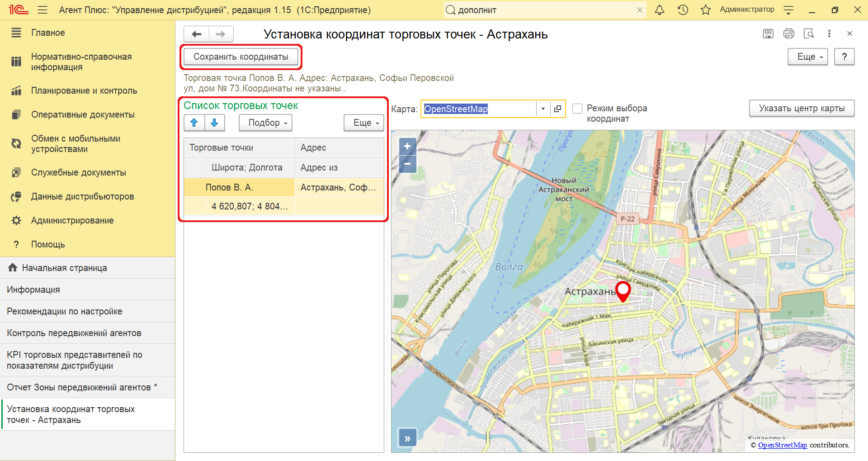Enable coordinate selection mode checkbox
Viewport: 868px width, 461px height.
(x=577, y=109)
